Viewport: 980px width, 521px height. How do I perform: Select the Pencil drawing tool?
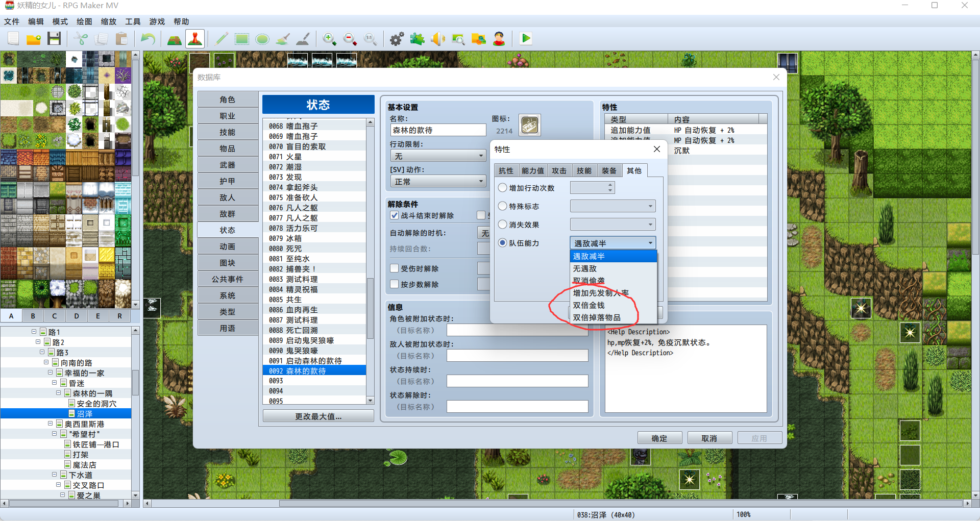click(x=222, y=39)
